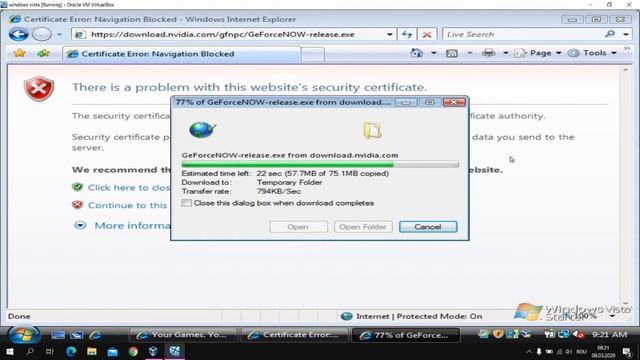The height and width of the screenshot is (360, 640).
Task: Click the page vertical scrollbar up arrow
Action: coord(626,70)
